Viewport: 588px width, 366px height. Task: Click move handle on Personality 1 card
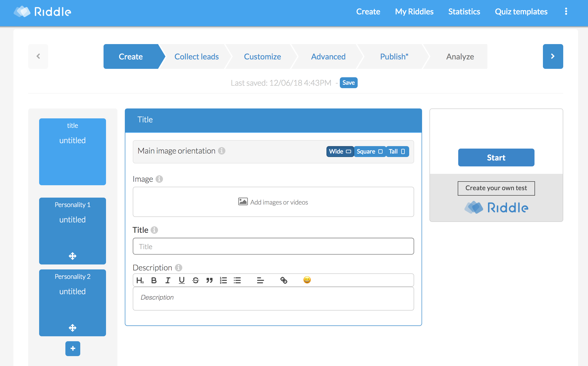(73, 256)
